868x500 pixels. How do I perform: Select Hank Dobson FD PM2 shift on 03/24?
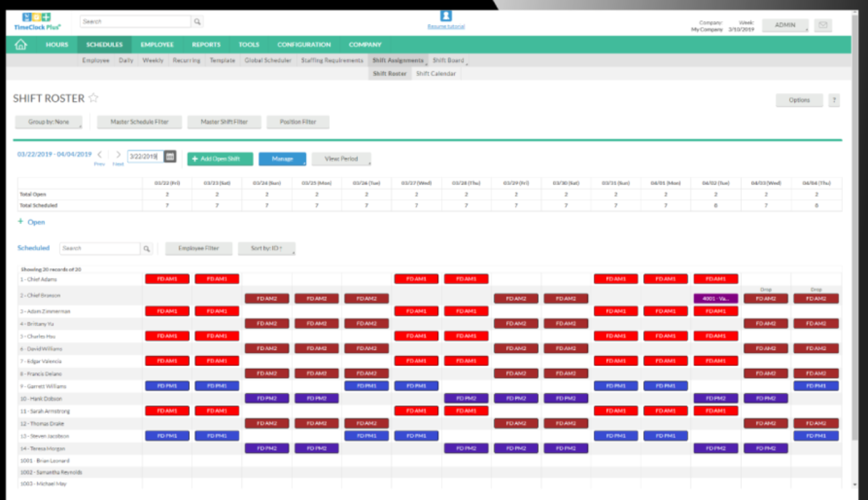(x=267, y=398)
